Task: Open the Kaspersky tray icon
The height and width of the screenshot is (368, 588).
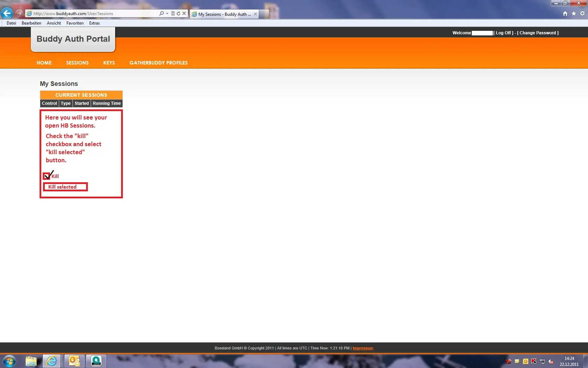Action: [x=534, y=361]
